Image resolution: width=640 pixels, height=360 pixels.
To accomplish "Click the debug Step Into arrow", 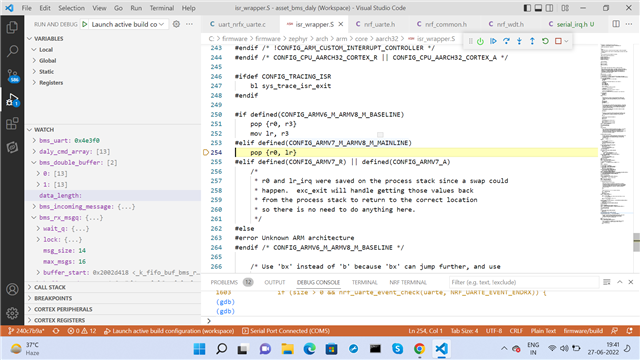I will (519, 41).
